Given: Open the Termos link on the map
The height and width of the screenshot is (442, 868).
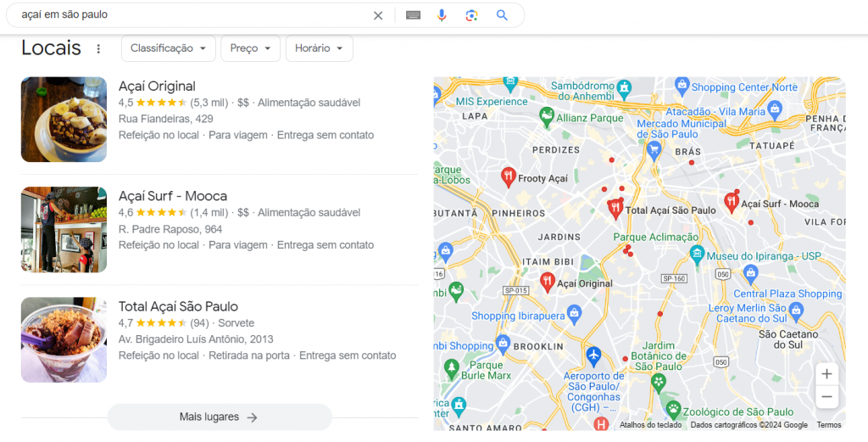Looking at the screenshot, I should 829,425.
